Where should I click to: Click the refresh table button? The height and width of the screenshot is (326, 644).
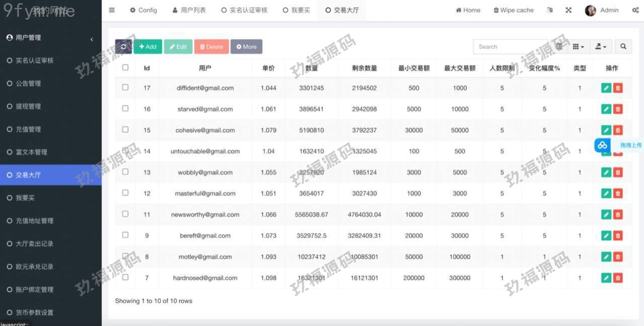(x=123, y=47)
